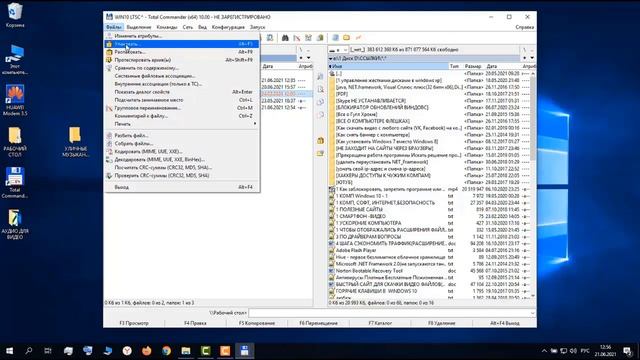The width and height of the screenshot is (640, 360).
Task: Open the Total Commander desktop shortcut
Action: point(15,182)
